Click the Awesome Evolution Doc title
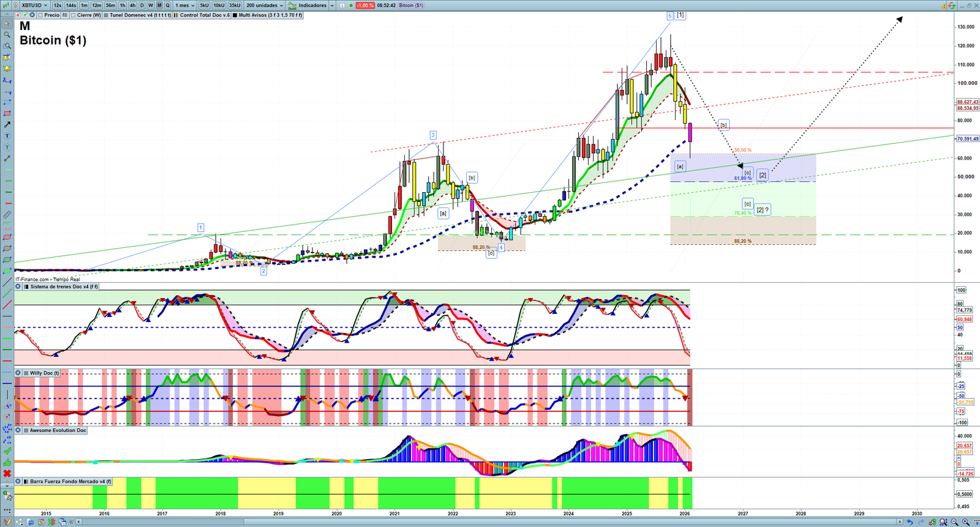The width and height of the screenshot is (980, 527). click(58, 430)
